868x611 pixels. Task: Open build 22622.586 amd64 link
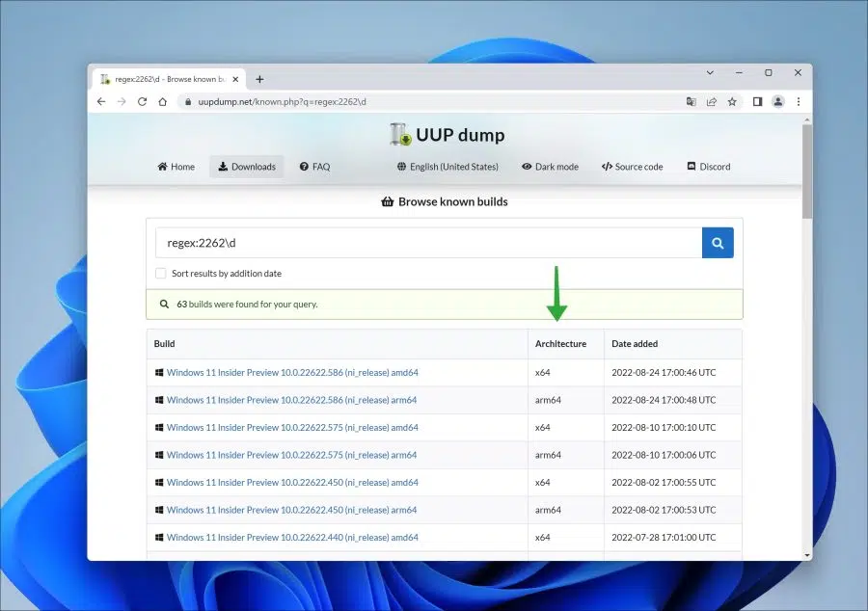(292, 373)
